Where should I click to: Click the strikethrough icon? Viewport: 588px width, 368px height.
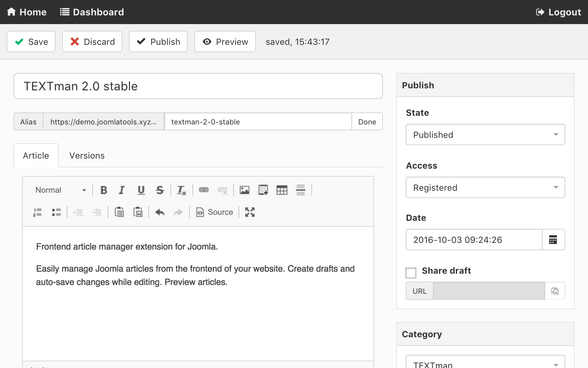coord(160,190)
